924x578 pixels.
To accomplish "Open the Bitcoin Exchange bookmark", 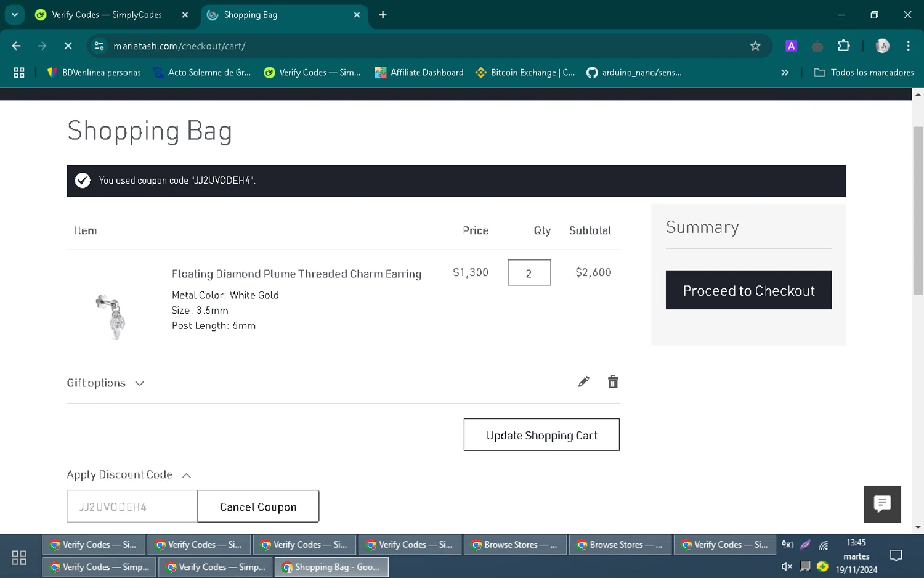I will point(525,73).
